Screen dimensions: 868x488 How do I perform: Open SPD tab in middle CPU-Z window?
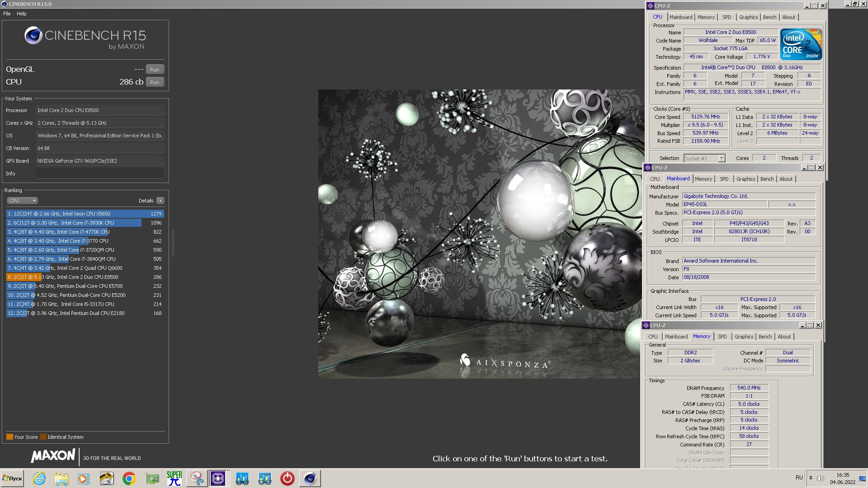(x=724, y=179)
